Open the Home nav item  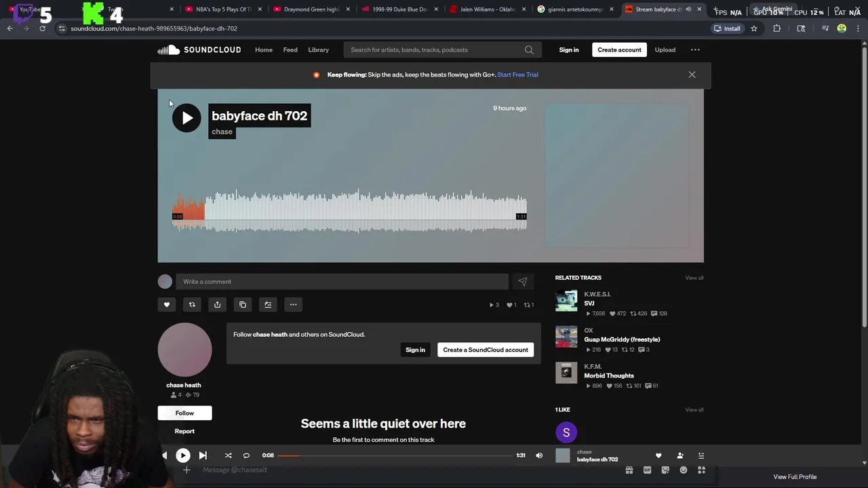pos(264,49)
